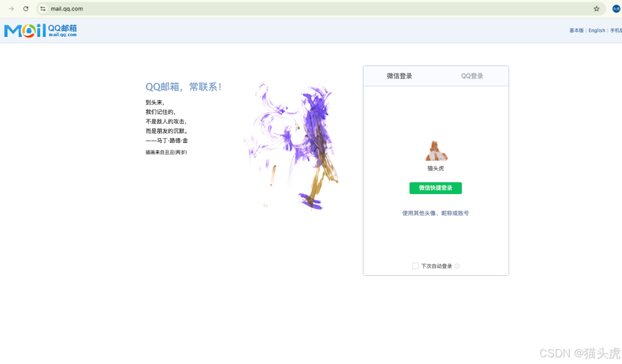
Task: Click the browser forward arrow
Action: [x=12, y=9]
